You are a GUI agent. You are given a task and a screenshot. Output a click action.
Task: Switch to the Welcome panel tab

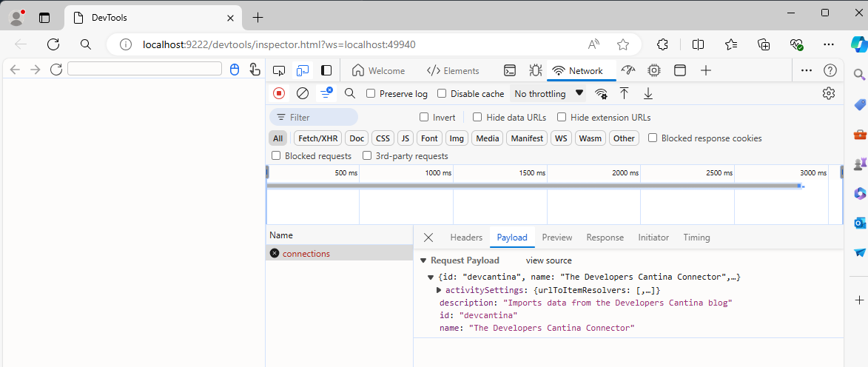[379, 70]
